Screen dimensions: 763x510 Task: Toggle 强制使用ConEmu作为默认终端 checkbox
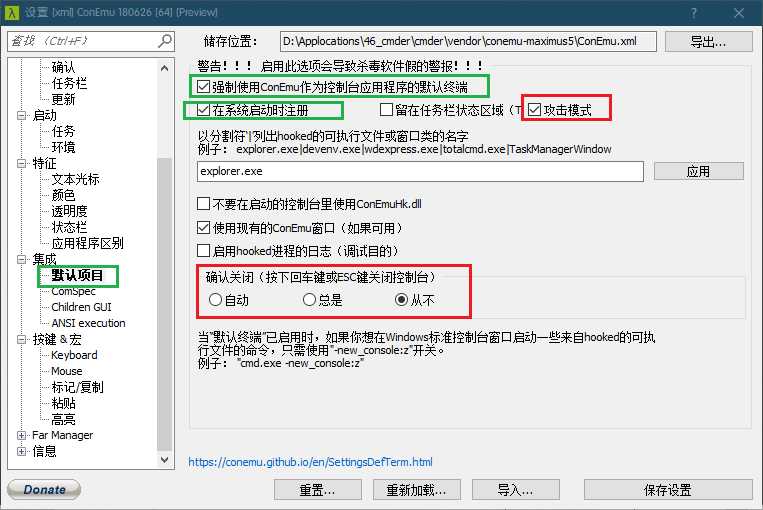point(203,87)
